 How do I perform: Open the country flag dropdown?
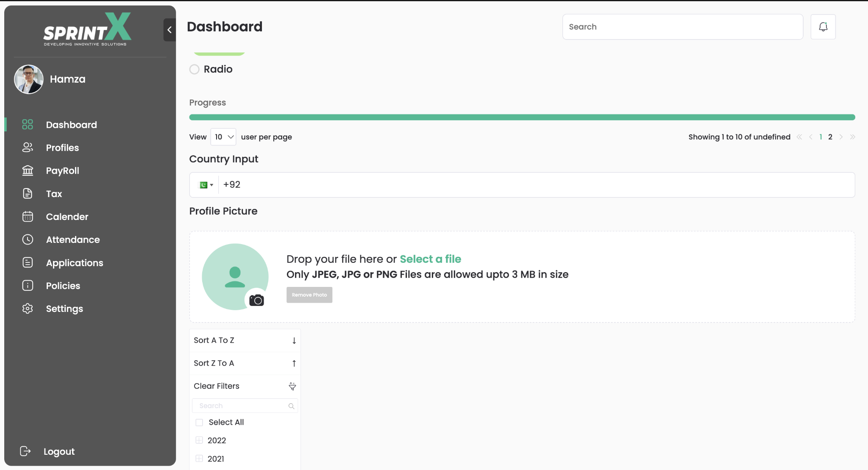coord(206,185)
